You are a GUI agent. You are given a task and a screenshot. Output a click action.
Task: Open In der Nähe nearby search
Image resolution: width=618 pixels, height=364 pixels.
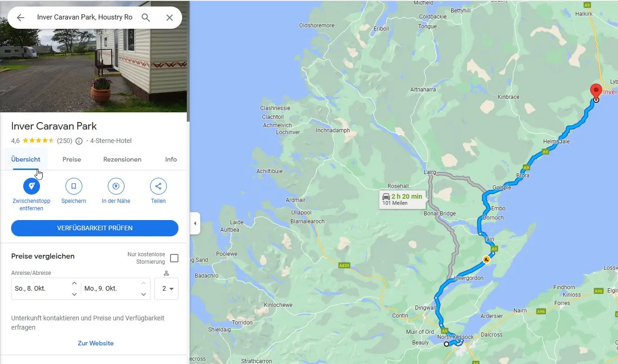pos(116,186)
